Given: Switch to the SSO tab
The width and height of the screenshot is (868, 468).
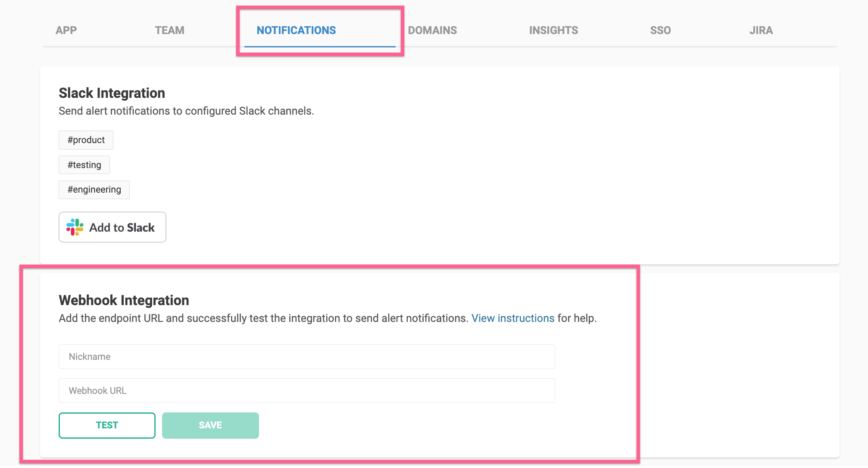Looking at the screenshot, I should (x=660, y=30).
